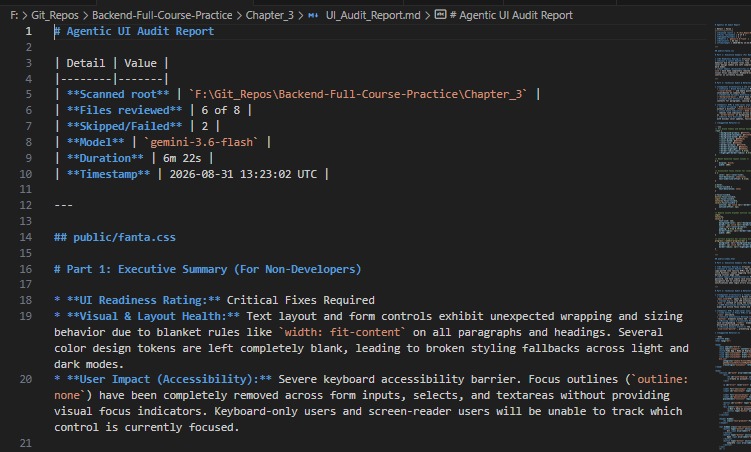Click the heading symbol icon in breadcrumbs
The width and height of the screenshot is (751, 452).
click(x=440, y=15)
